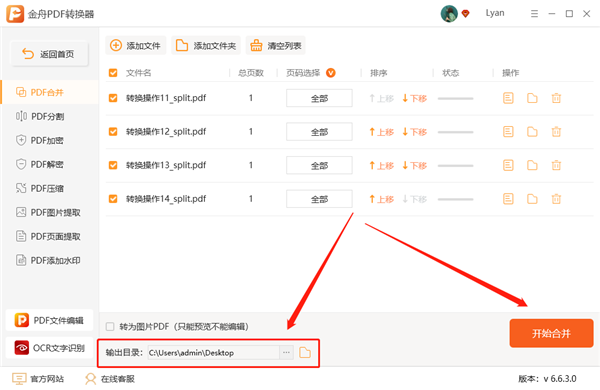Move 转换操作14_split.pdf up
Viewport: 600px width, 390px height.
(x=382, y=199)
